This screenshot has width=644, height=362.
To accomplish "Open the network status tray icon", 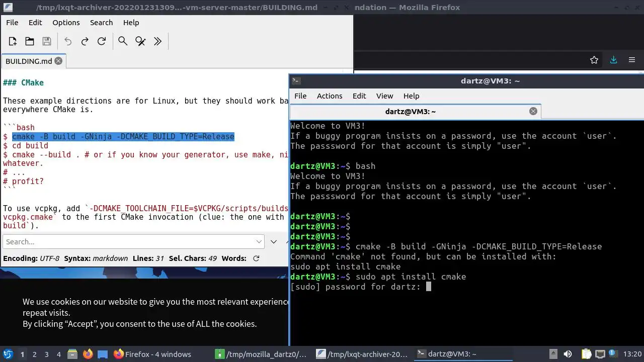I will pyautogui.click(x=600, y=354).
